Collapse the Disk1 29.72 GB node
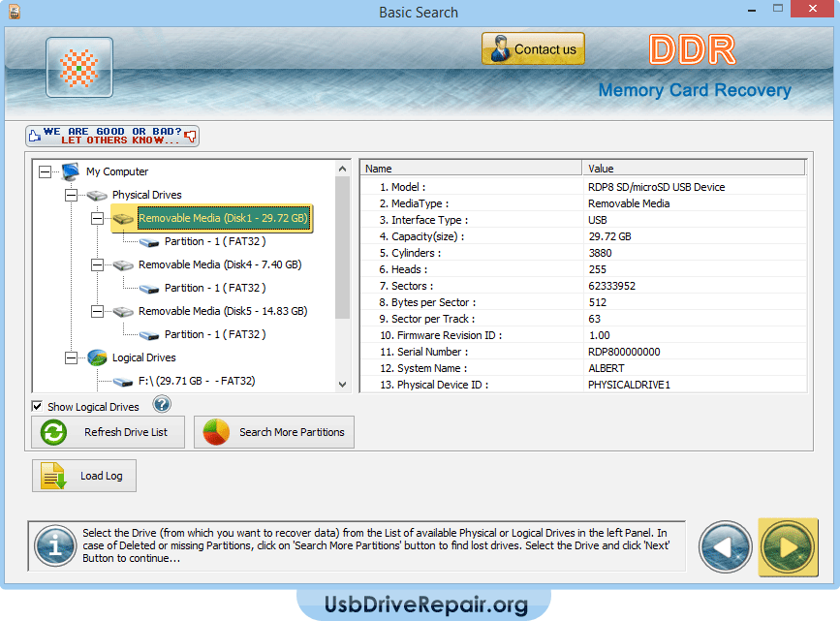Viewport: 840px width, 621px height. [97, 218]
